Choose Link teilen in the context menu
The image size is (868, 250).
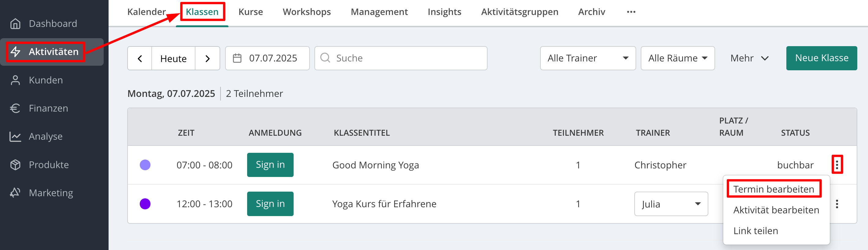pyautogui.click(x=756, y=231)
